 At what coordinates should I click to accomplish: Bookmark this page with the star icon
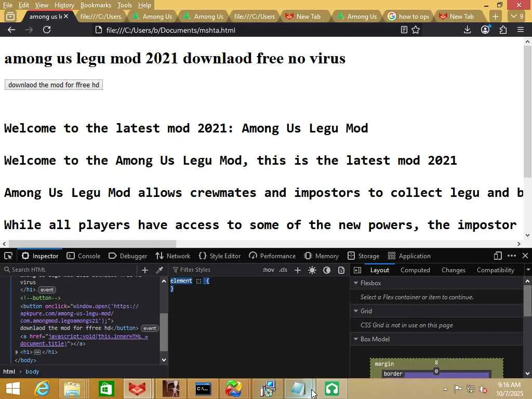click(x=416, y=30)
